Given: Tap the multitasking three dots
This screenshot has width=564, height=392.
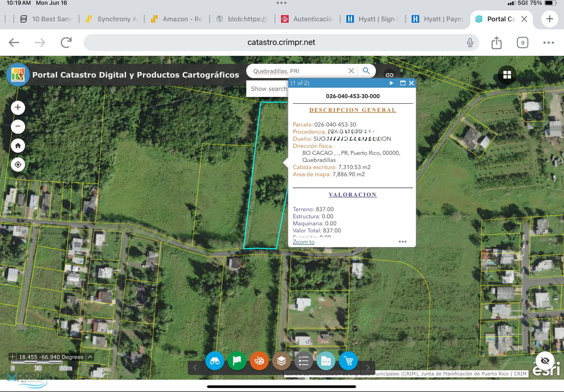Looking at the screenshot, I should click(x=281, y=3).
